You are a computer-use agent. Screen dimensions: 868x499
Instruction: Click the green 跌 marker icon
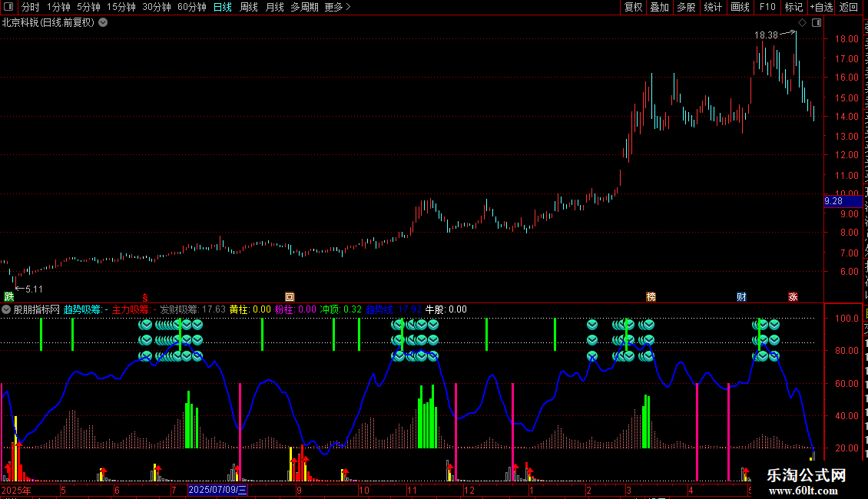coord(9,297)
